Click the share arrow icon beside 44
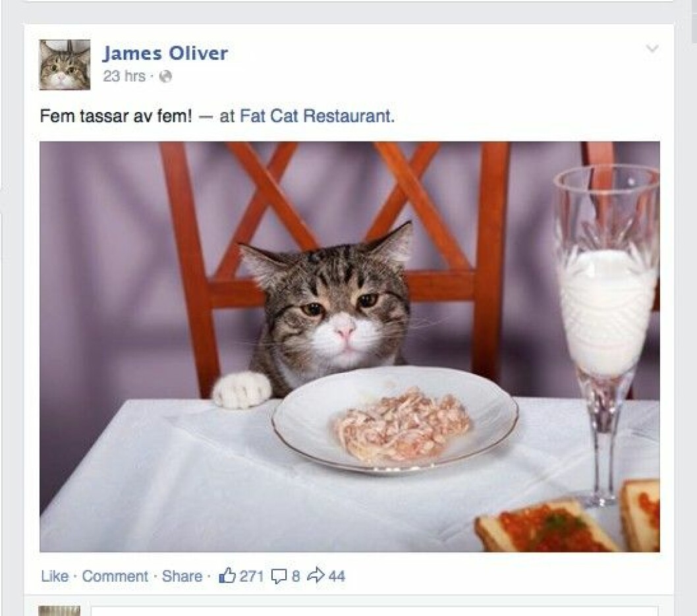This screenshot has height=616, width=697. point(316,576)
